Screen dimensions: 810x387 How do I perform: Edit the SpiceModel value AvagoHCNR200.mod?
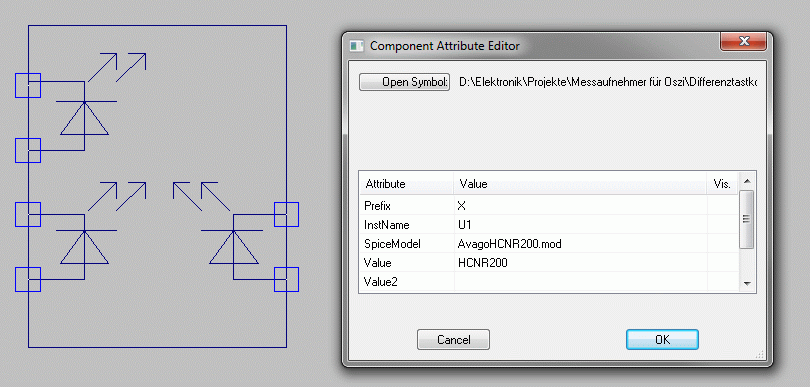click(580, 244)
